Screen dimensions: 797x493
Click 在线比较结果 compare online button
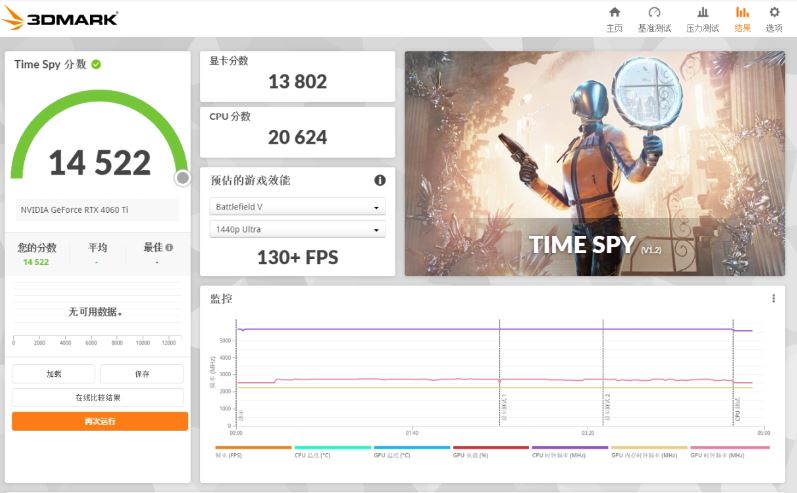(99, 397)
